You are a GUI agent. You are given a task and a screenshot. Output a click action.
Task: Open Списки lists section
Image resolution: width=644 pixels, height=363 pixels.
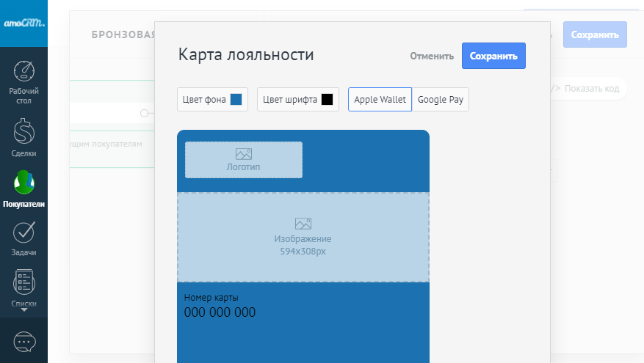pyautogui.click(x=23, y=287)
